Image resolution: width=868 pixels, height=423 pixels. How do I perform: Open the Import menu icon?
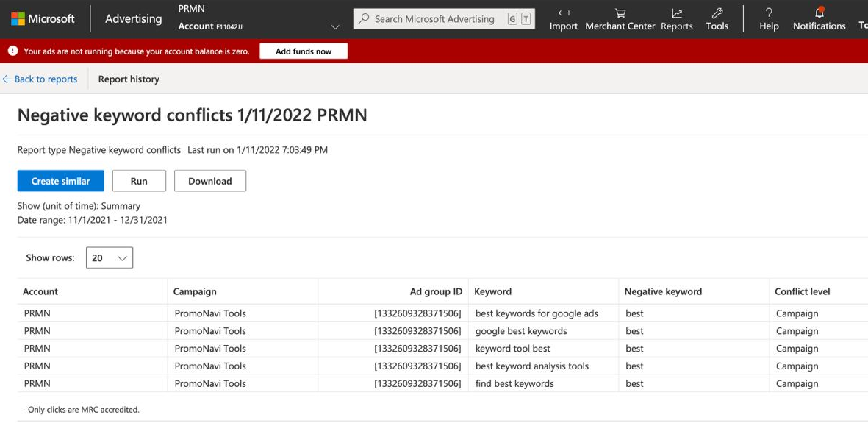(564, 13)
